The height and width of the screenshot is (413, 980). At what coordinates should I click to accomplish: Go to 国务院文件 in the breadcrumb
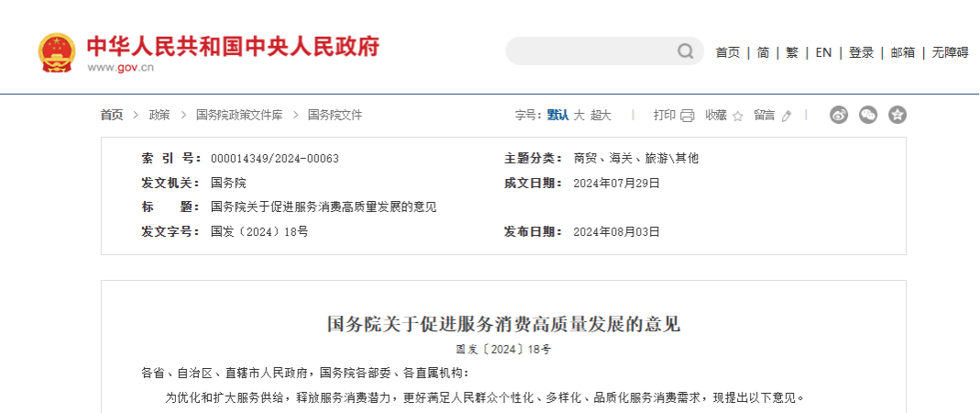pos(335,115)
